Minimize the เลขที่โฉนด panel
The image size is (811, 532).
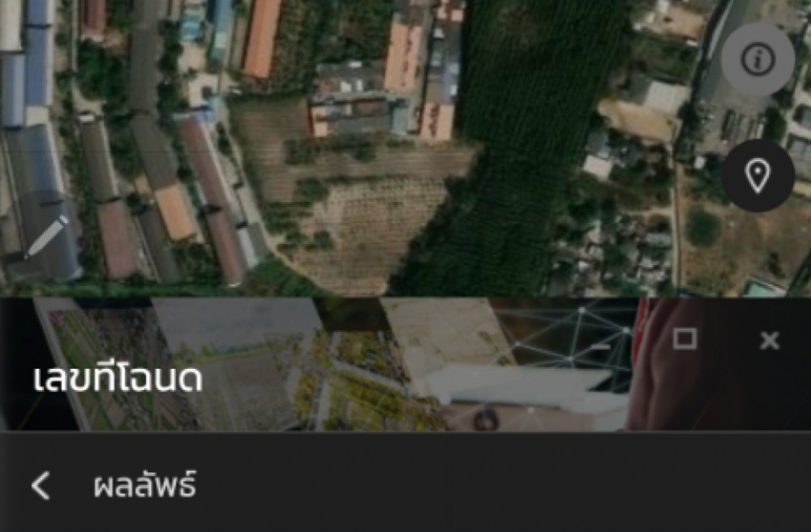tap(599, 345)
